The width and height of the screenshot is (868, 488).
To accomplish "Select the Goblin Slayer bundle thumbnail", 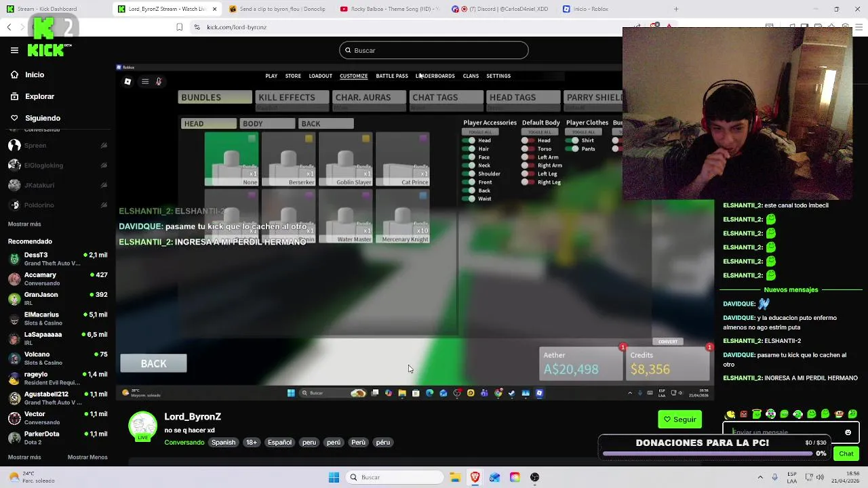I will [345, 159].
